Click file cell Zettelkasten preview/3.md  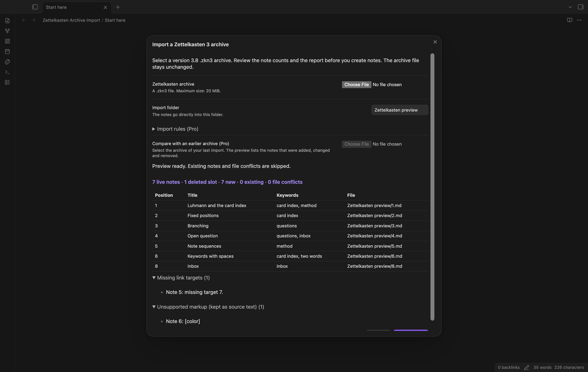click(x=375, y=226)
